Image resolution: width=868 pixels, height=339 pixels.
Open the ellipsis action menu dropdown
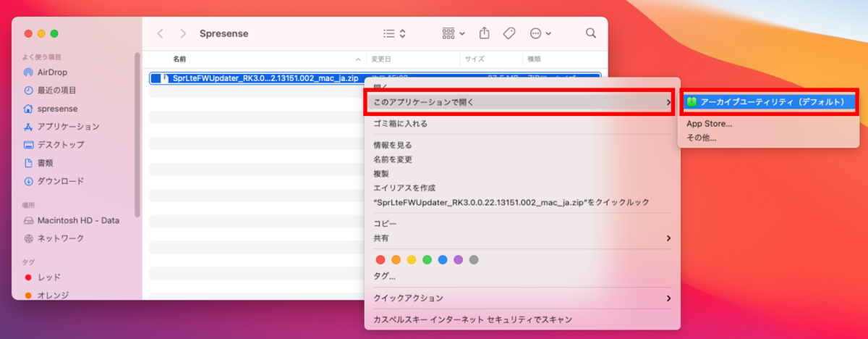pos(540,33)
